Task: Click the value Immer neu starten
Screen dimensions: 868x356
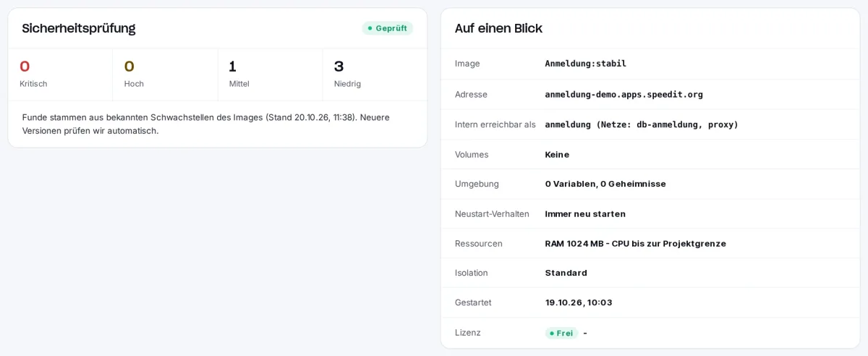Action: [x=585, y=213]
